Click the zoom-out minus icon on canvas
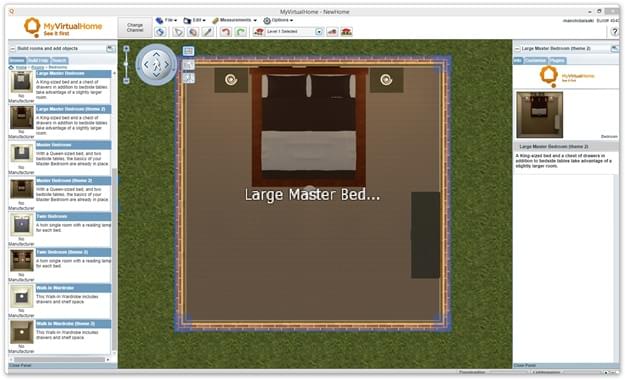The height and width of the screenshot is (380, 625). pyautogui.click(x=126, y=81)
